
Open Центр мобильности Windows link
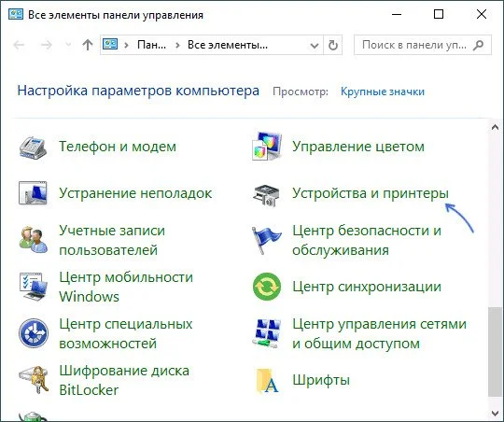tap(126, 287)
